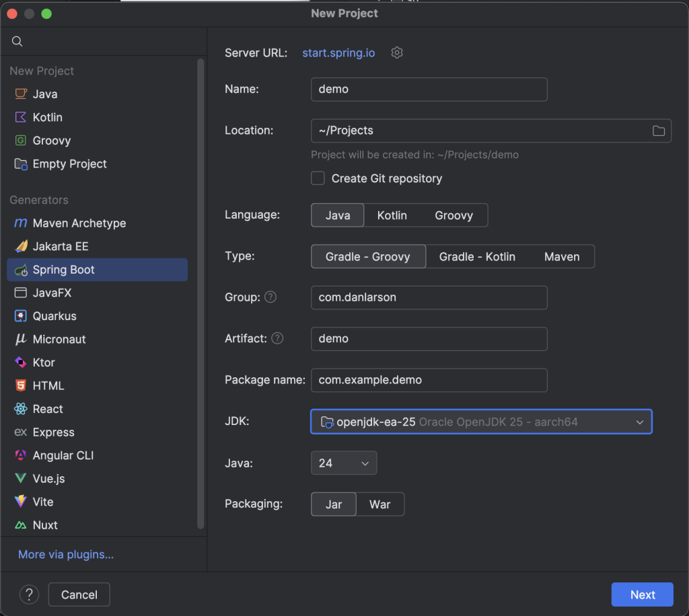Select the Spring Boot generator entry
The image size is (689, 616).
coord(97,270)
